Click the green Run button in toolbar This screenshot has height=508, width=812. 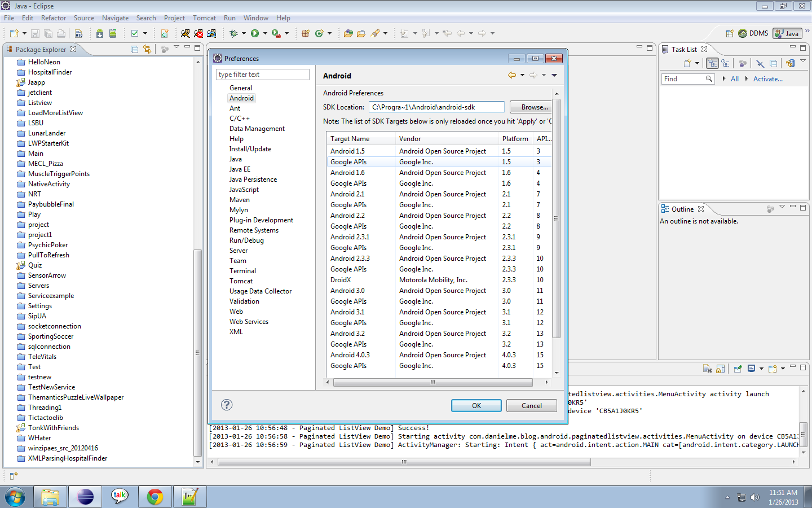click(255, 33)
